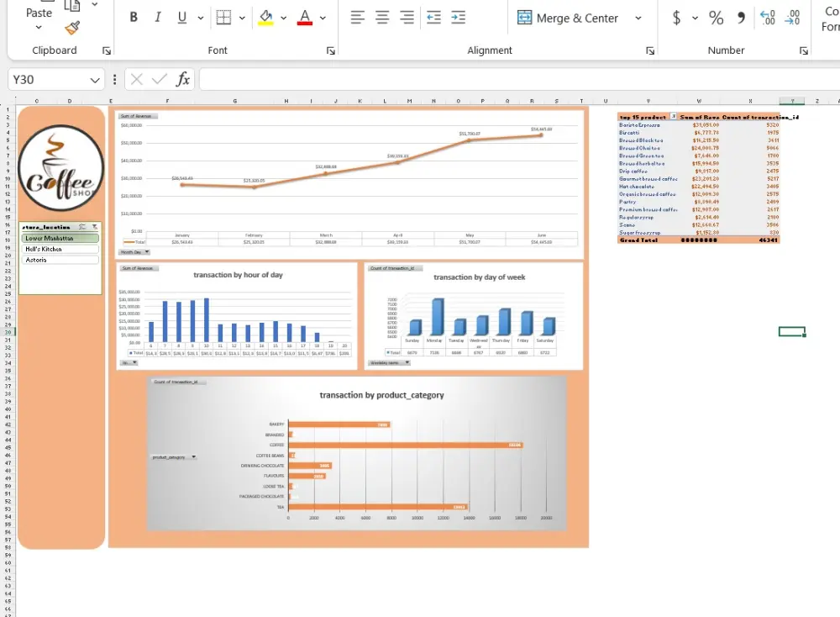Open Alignment settings dialog launcher

pyautogui.click(x=650, y=50)
